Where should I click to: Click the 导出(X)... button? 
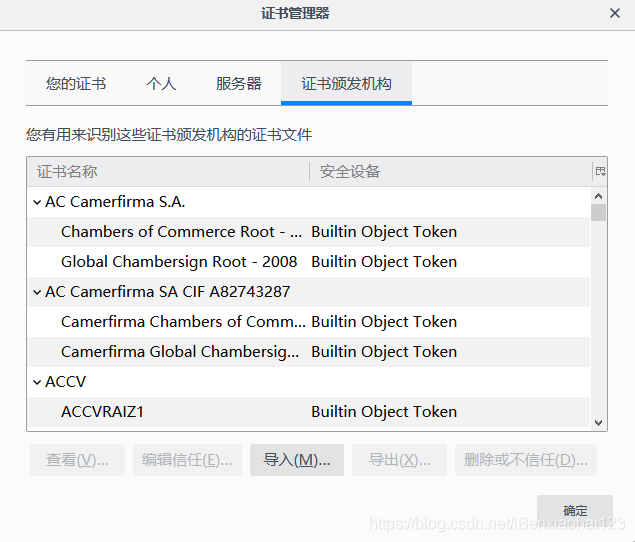(399, 460)
